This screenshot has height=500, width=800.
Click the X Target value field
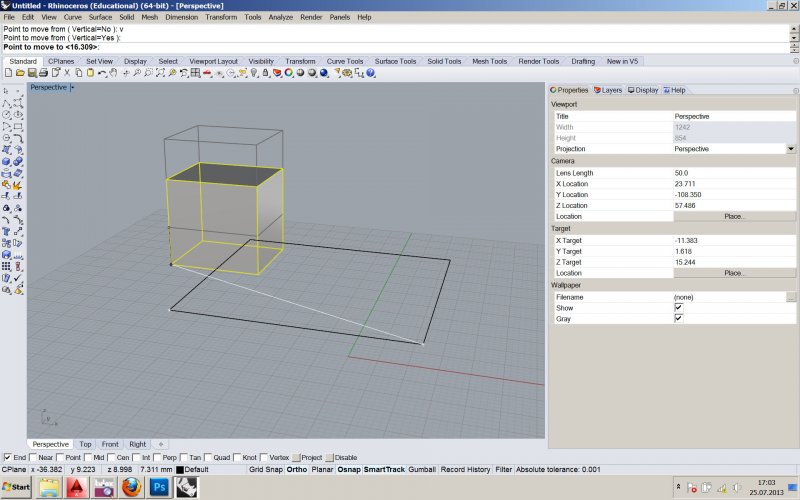(734, 240)
